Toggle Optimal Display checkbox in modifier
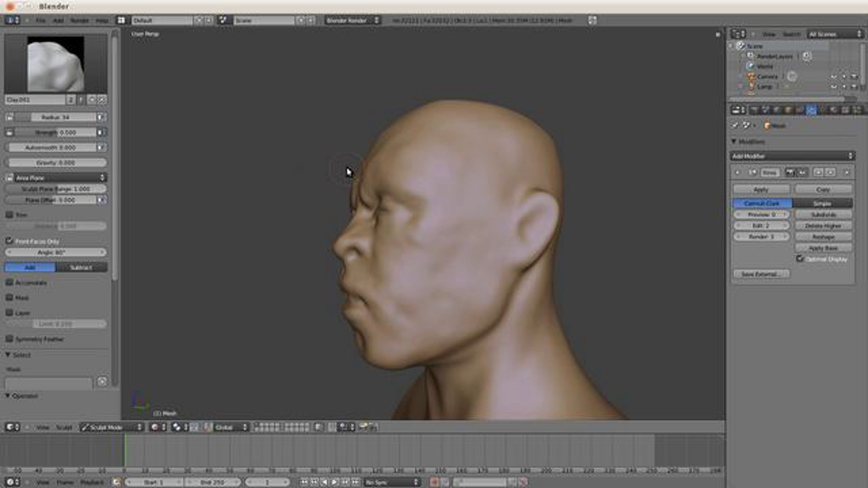 (800, 258)
